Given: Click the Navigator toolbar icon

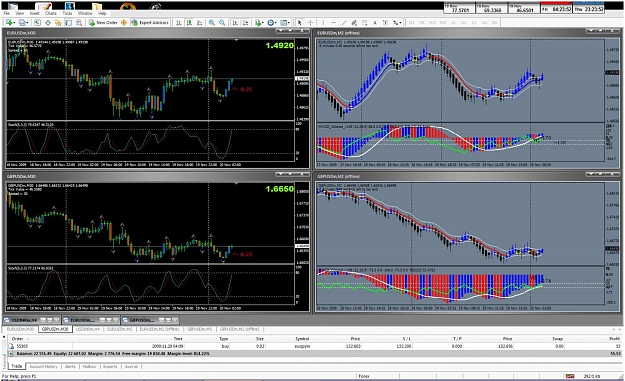Looking at the screenshot, I should pyautogui.click(x=58, y=23).
